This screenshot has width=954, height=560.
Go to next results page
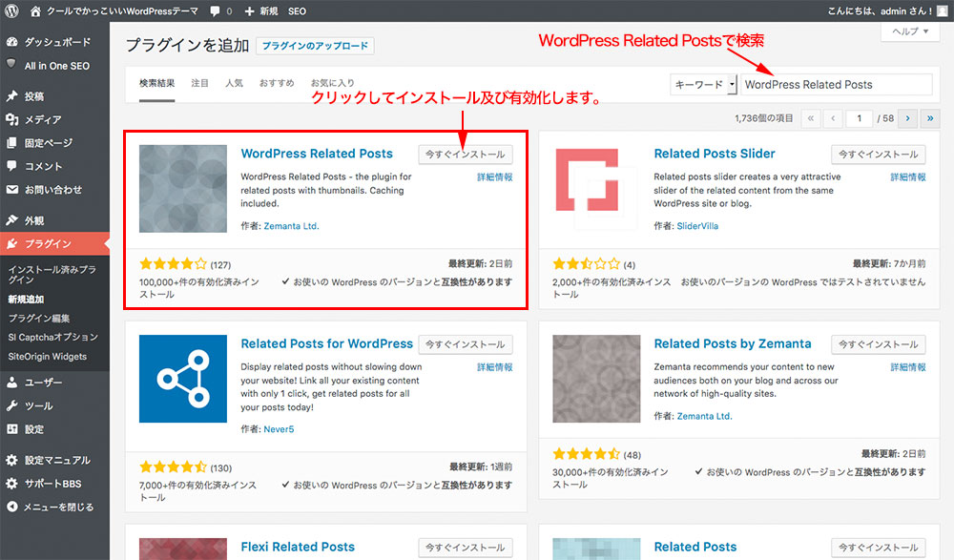[x=907, y=118]
